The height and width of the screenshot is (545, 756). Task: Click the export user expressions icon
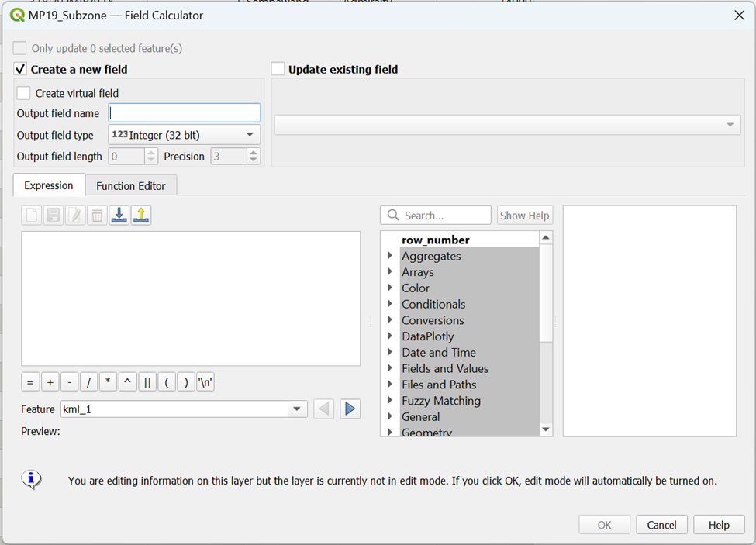point(140,215)
